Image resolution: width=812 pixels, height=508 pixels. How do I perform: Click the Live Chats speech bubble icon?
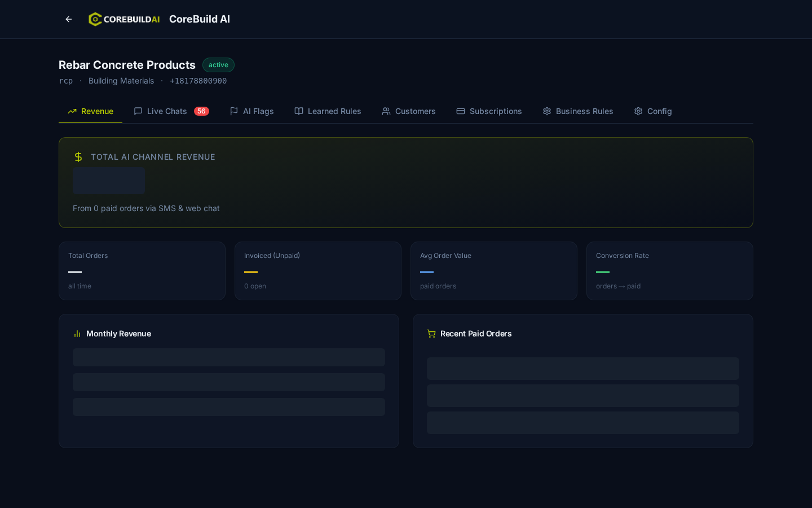(138, 111)
